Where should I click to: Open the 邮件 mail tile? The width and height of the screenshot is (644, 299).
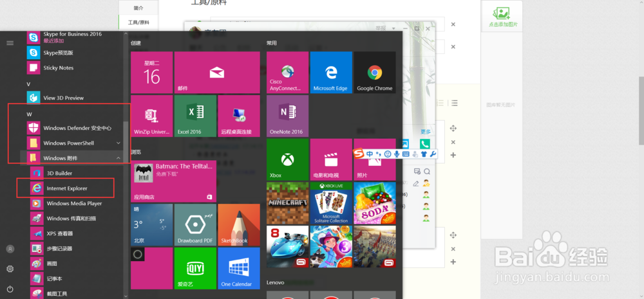tap(217, 73)
